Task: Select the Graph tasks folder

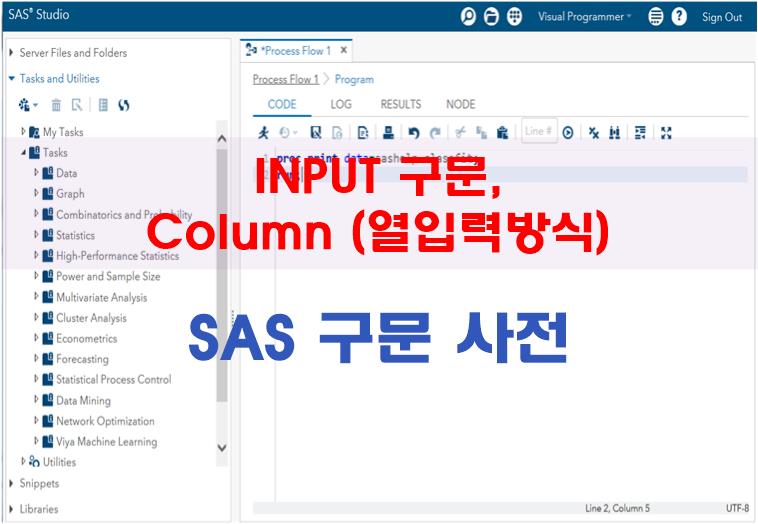Action: [70, 194]
